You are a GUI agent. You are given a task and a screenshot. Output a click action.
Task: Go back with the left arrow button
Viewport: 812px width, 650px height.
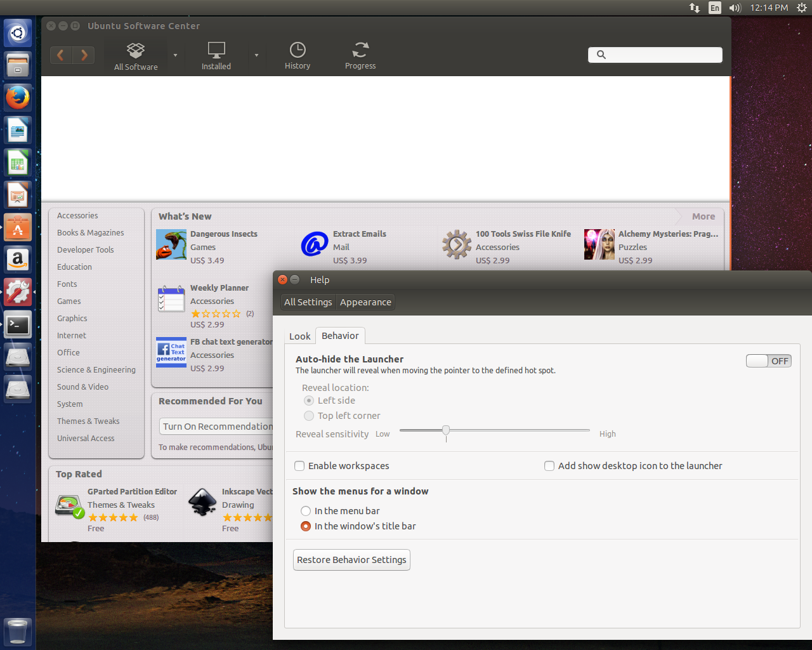click(x=62, y=55)
